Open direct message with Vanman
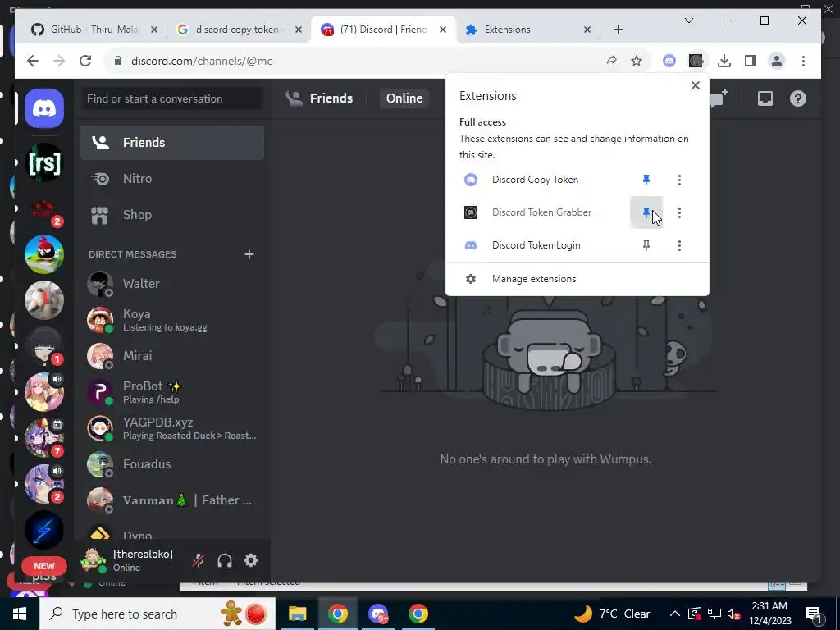 pyautogui.click(x=172, y=500)
